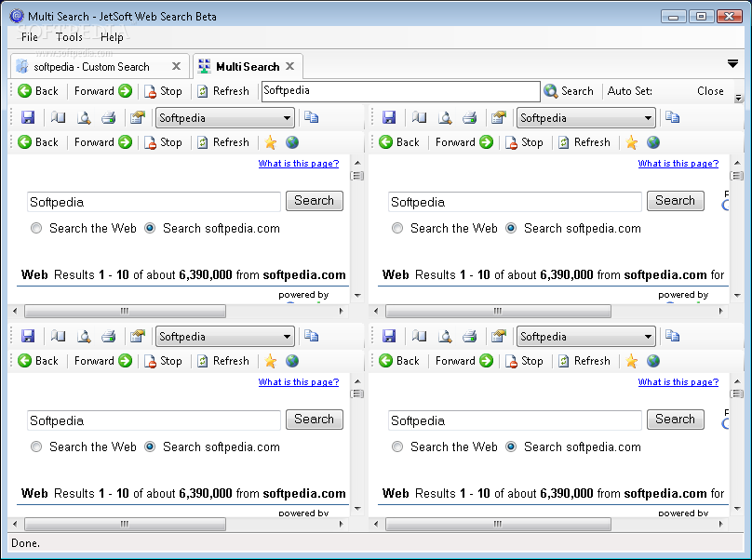Image resolution: width=752 pixels, height=560 pixels.
Task: Open the File menu
Action: [x=29, y=37]
